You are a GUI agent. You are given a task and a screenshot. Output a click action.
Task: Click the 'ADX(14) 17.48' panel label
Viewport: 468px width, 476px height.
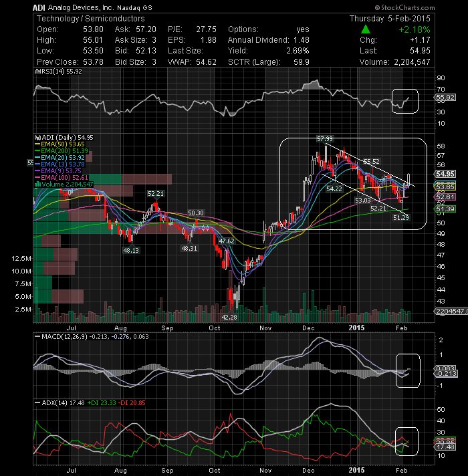tap(63, 403)
